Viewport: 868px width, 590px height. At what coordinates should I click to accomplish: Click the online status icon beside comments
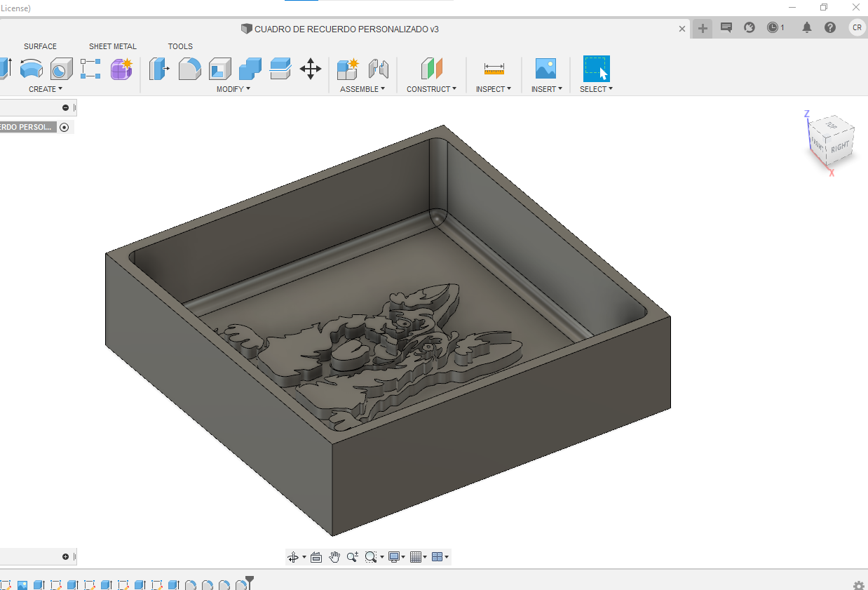point(750,27)
